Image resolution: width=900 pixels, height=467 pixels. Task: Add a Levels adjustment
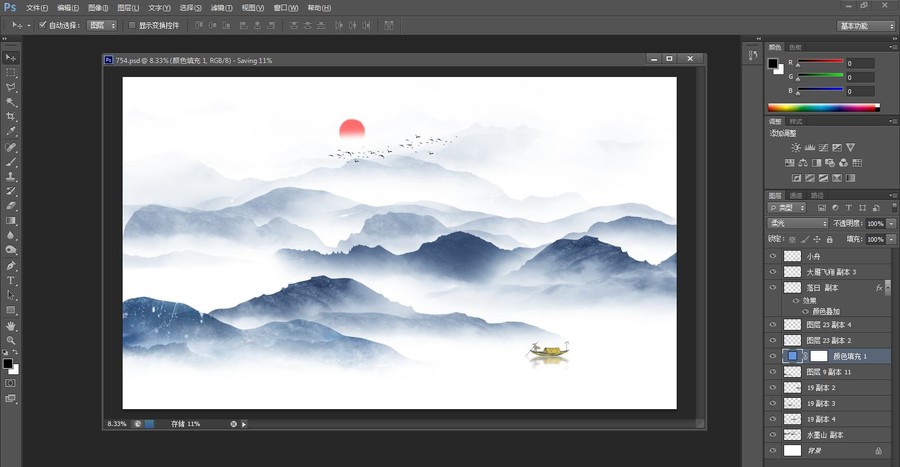[810, 147]
